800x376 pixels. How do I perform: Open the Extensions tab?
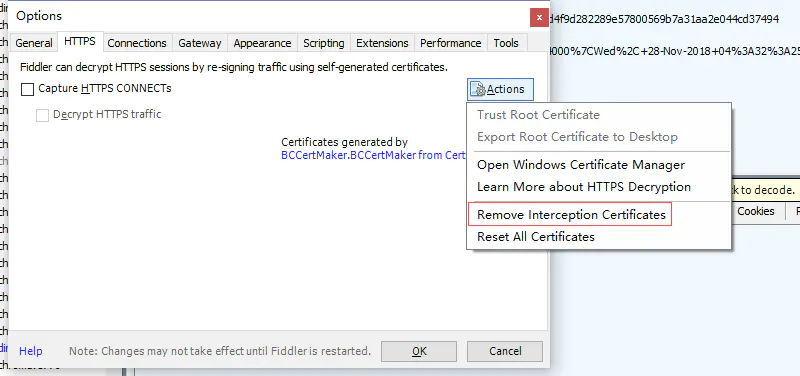click(382, 43)
